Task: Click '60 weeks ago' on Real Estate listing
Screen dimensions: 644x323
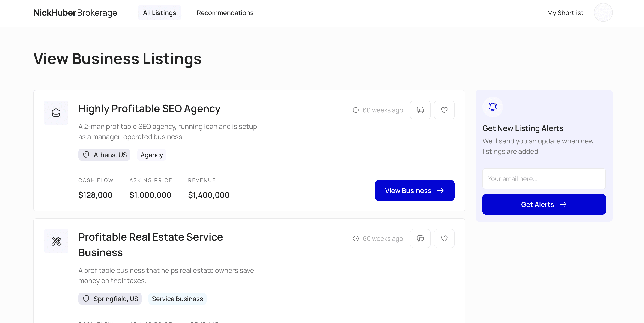Action: [383, 238]
